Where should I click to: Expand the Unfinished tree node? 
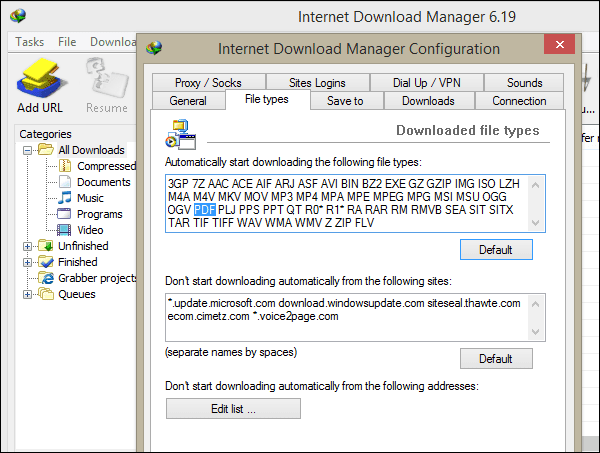27,246
